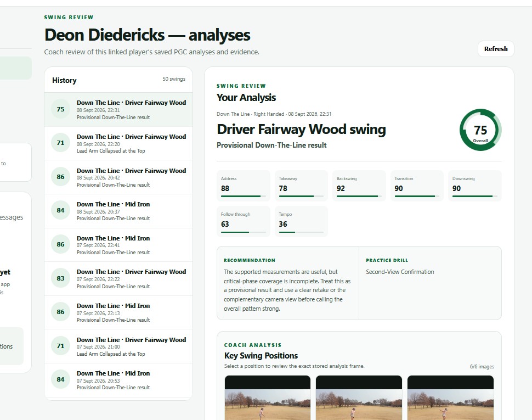Open the 07 Sept 21:00 Lead Arm Collapsed swing
Image resolution: width=532 pixels, height=420 pixels.
click(118, 346)
